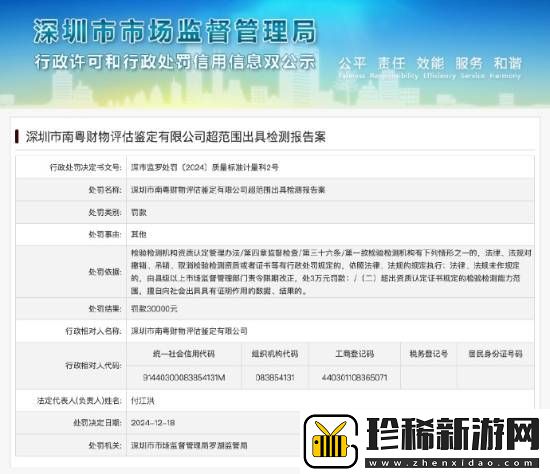Select the 行政相对人名称 row label
The height and width of the screenshot is (474, 550).
[x=93, y=331]
